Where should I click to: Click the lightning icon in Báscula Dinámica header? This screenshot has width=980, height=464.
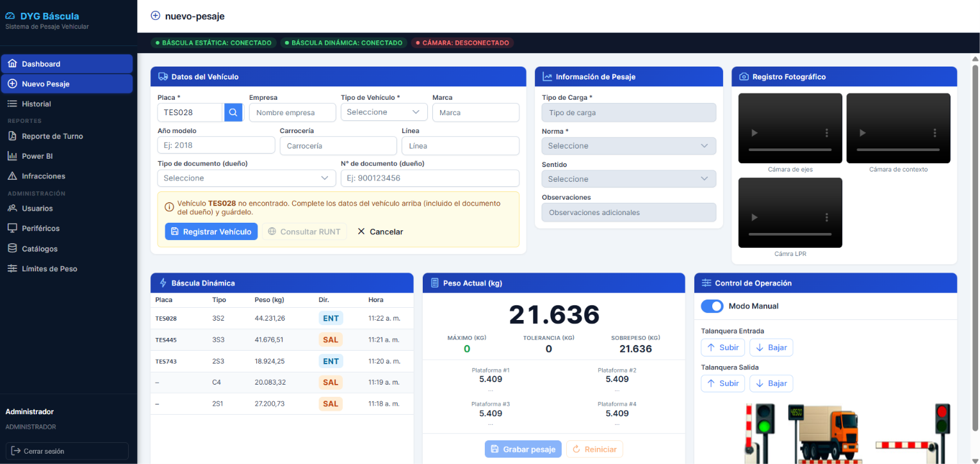click(163, 283)
